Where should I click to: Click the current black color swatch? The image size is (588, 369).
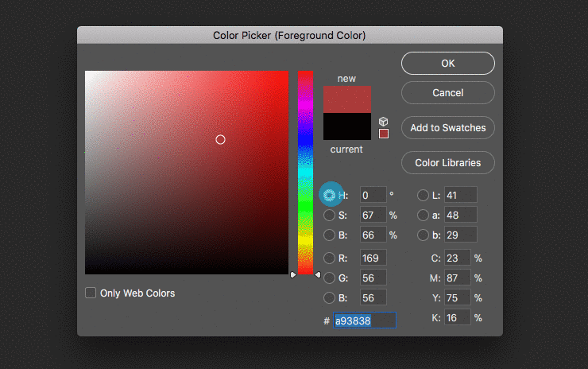(x=347, y=126)
